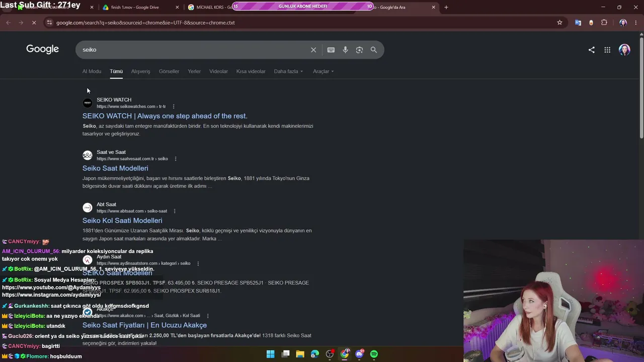Screen dimensions: 644x362
Task: Click the Google Translate toolbar icon
Action: coord(578,23)
